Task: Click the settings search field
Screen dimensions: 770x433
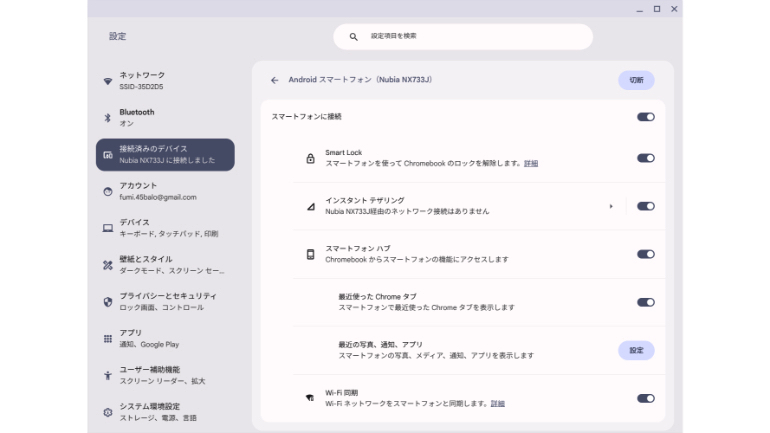Action: pos(463,37)
